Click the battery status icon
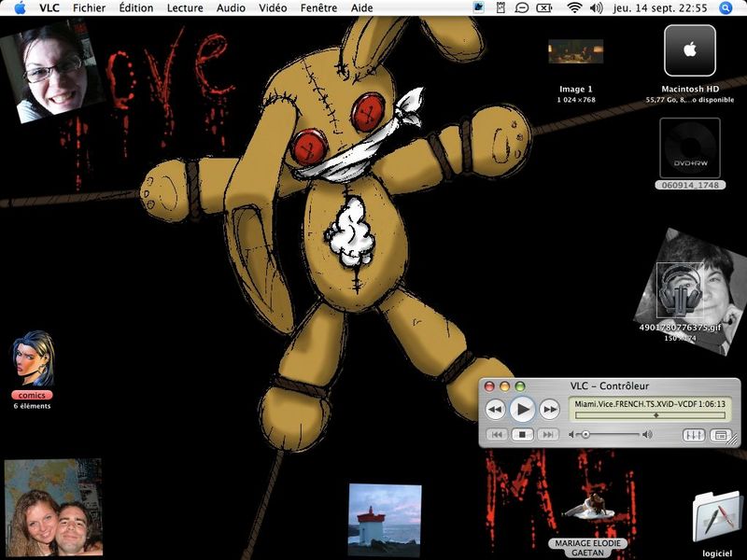Screen dimensions: 747x560 point(544,7)
